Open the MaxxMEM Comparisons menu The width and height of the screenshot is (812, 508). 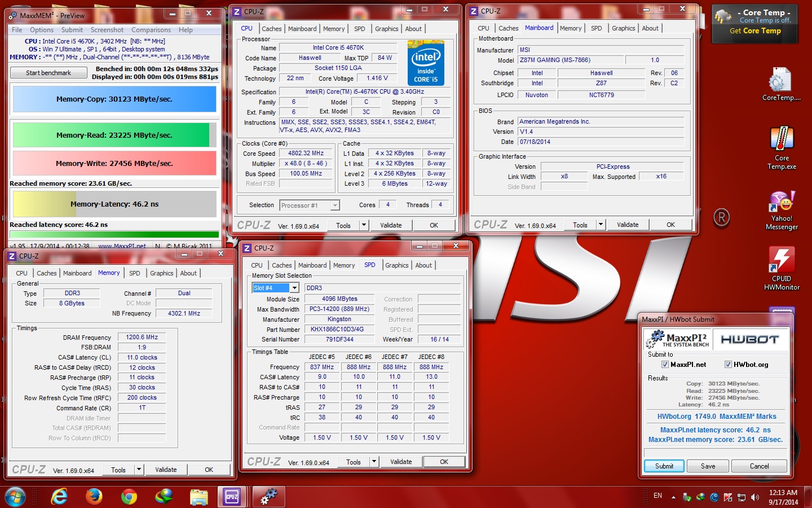[151, 30]
